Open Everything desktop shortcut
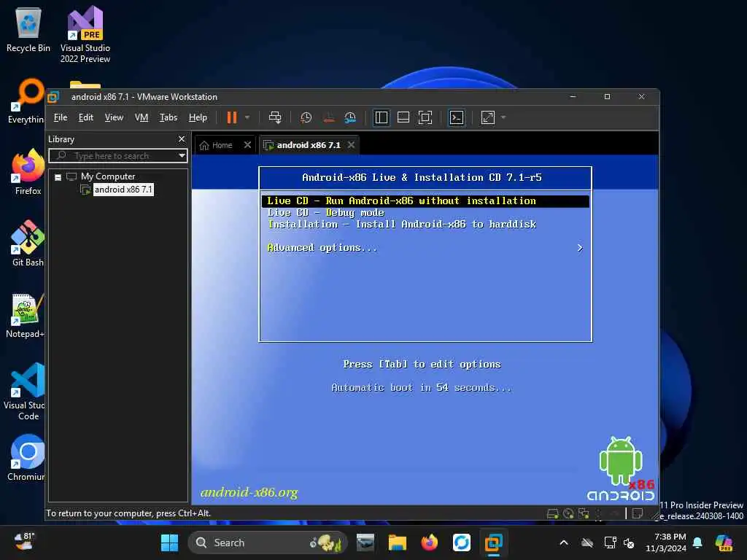This screenshot has width=747, height=560. (27, 101)
